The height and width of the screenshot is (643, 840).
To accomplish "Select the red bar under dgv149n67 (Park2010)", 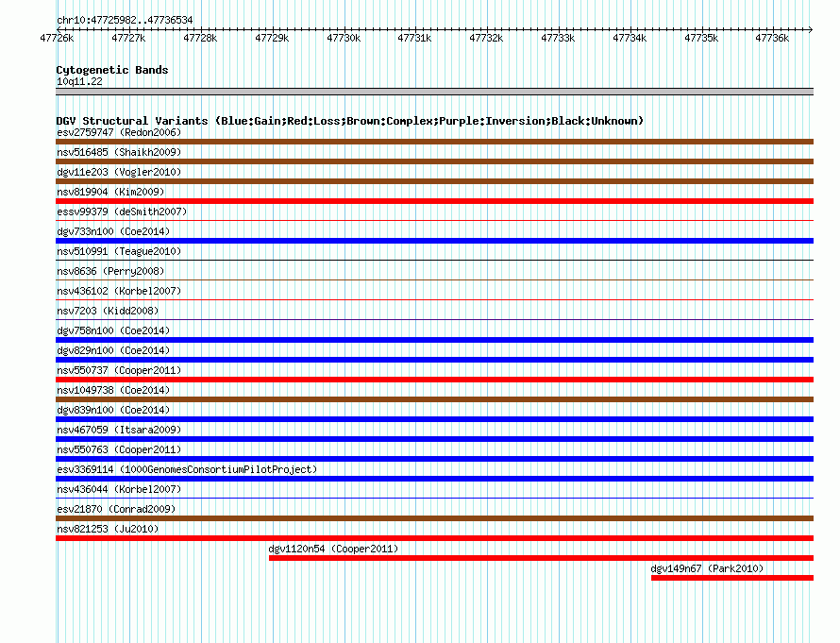I will click(732, 578).
